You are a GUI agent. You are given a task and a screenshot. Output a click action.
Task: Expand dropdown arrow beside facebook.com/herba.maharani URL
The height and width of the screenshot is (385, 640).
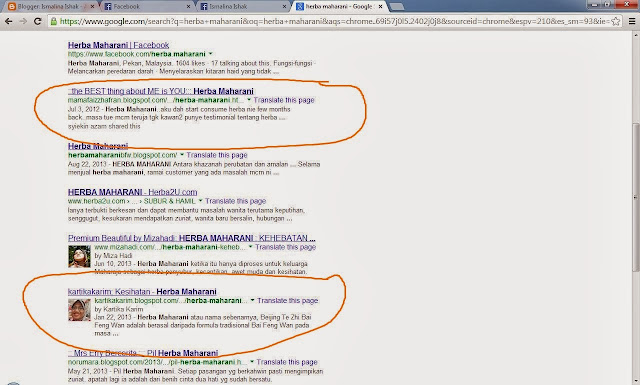[211, 54]
